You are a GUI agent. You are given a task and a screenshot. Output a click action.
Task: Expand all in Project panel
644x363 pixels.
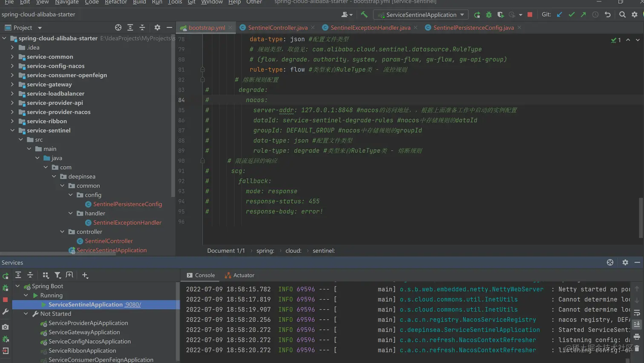pyautogui.click(x=130, y=27)
